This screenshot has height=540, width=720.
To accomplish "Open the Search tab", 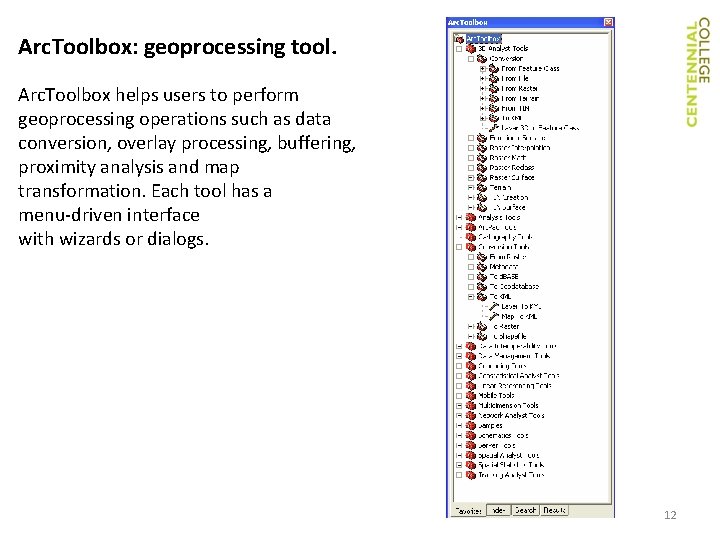I will click(x=525, y=510).
